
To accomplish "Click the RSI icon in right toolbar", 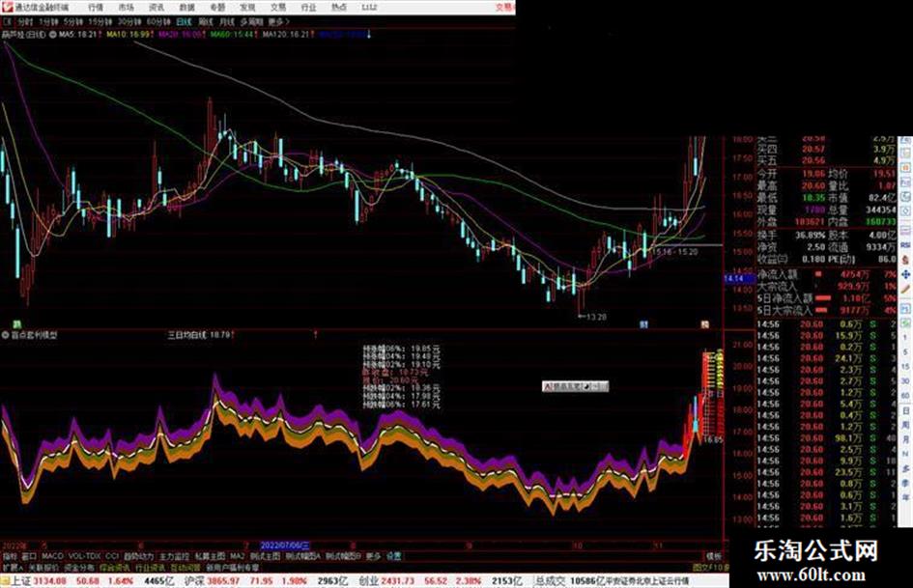I will (x=905, y=245).
